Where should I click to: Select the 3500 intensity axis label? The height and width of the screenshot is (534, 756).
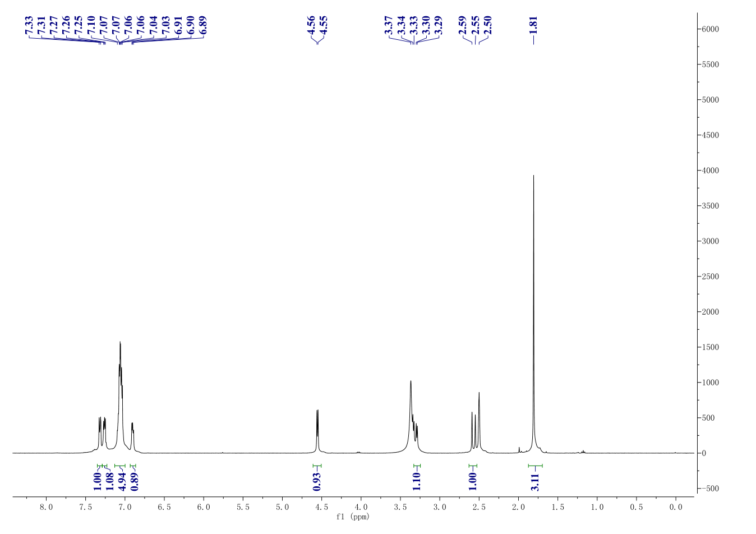711,206
